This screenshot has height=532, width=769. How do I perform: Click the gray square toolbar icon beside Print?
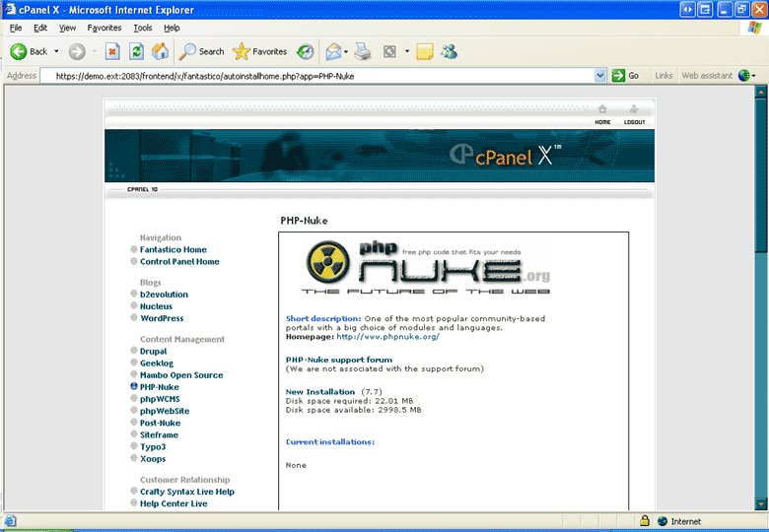pyautogui.click(x=389, y=51)
